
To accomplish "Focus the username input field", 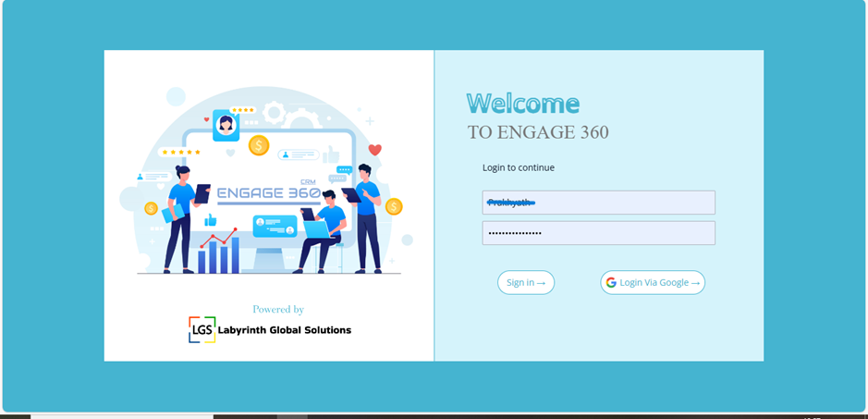I will point(598,203).
